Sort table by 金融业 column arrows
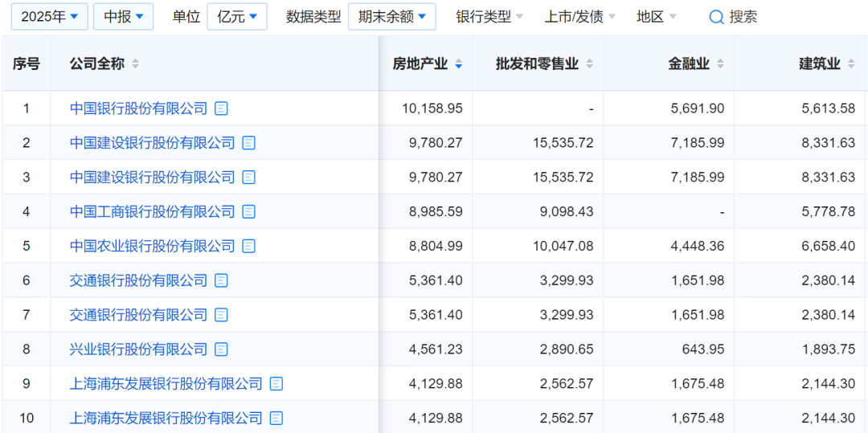Viewport: 868px width, 433px height. [720, 64]
